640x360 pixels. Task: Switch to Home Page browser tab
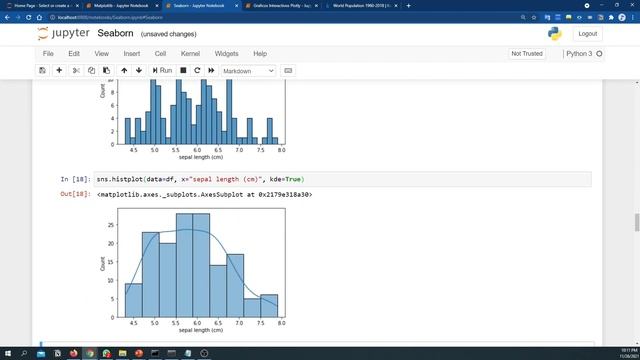(41, 6)
